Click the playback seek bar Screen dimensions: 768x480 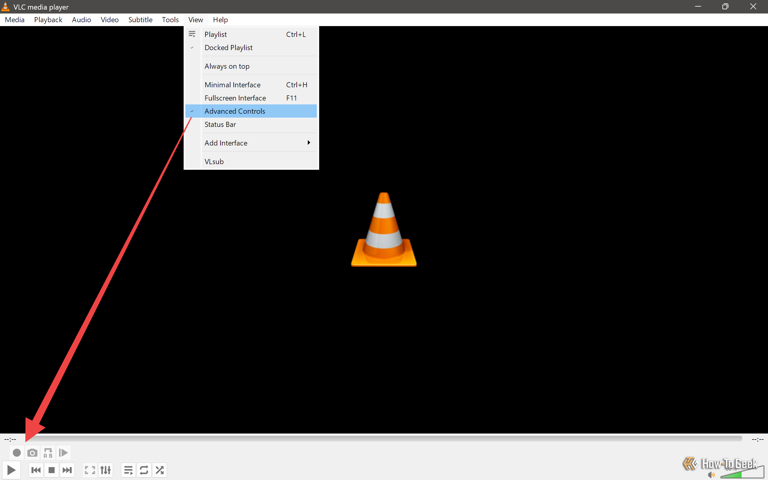[x=384, y=439]
